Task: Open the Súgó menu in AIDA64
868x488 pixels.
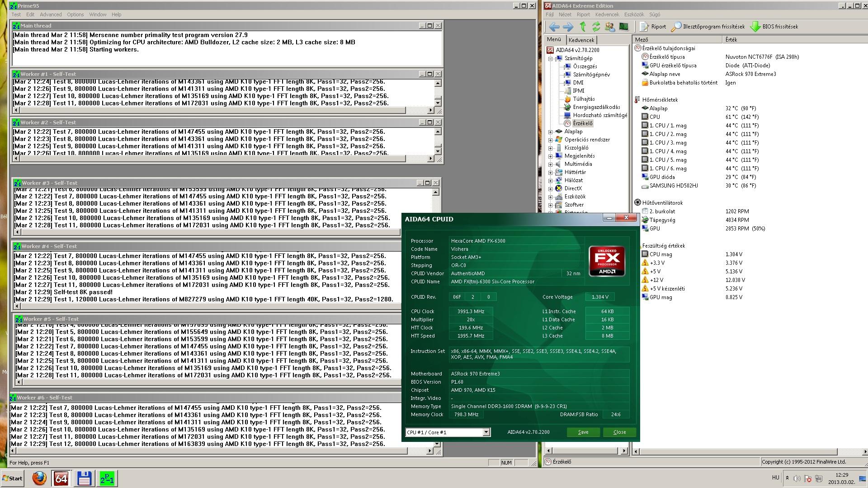Action: (x=655, y=14)
